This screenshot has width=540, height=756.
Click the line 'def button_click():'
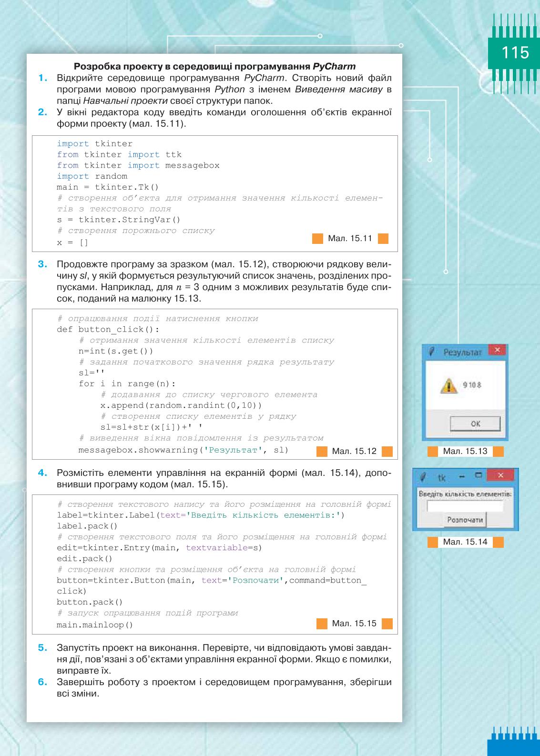[x=108, y=330]
